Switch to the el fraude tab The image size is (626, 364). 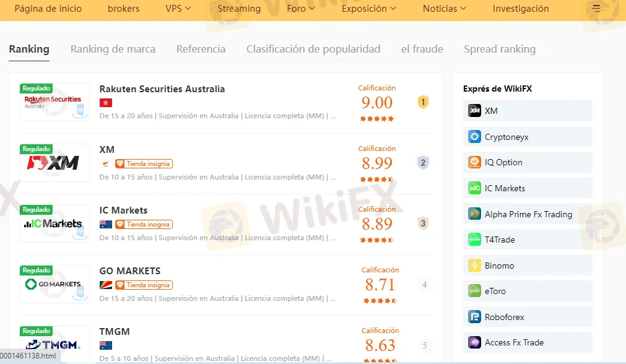click(x=422, y=49)
